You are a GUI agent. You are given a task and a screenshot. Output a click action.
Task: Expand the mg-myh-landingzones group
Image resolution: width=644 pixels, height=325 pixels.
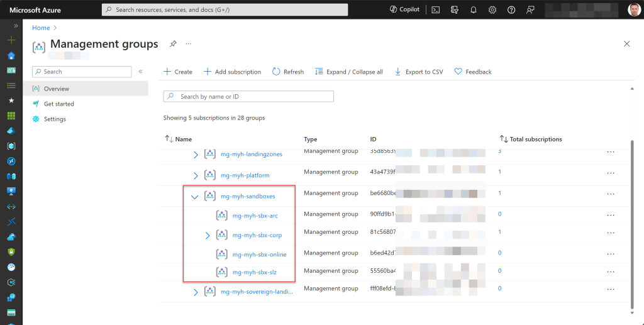[195, 155]
